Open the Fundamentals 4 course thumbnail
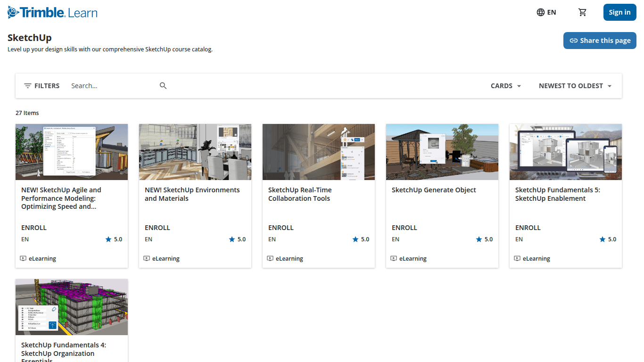The image size is (644, 362). [x=72, y=307]
